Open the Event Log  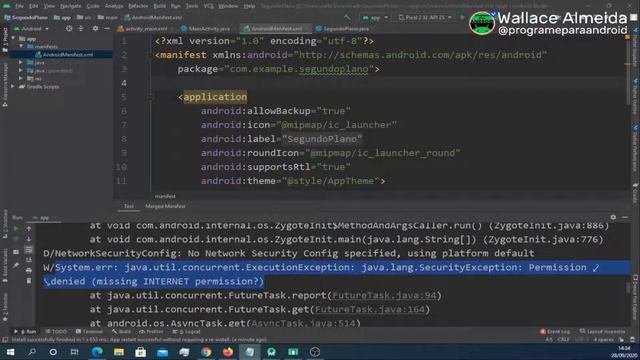click(x=555, y=331)
